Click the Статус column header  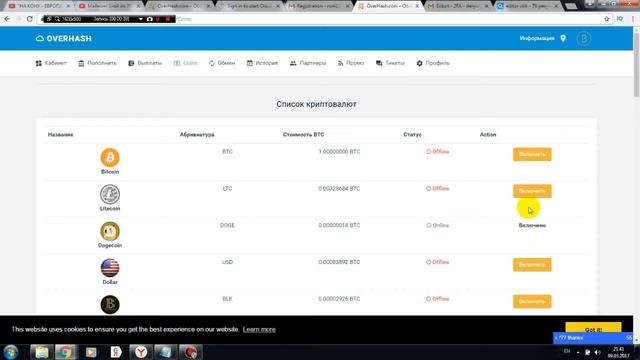412,134
